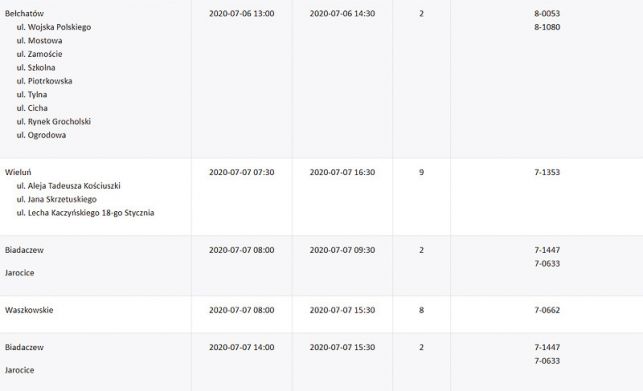Click station code 7-0662
Viewport: 643px width, 391px height.
pyautogui.click(x=547, y=310)
